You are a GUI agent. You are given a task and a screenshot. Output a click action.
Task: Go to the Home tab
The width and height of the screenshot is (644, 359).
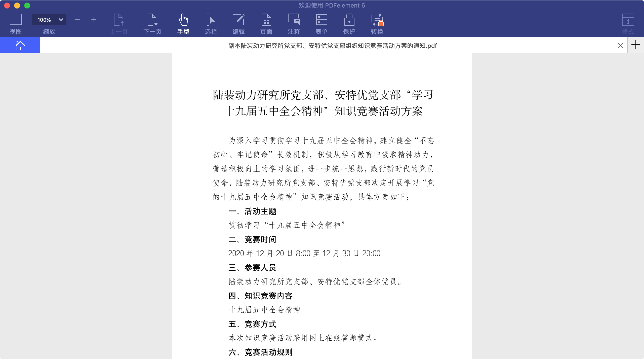(20, 46)
